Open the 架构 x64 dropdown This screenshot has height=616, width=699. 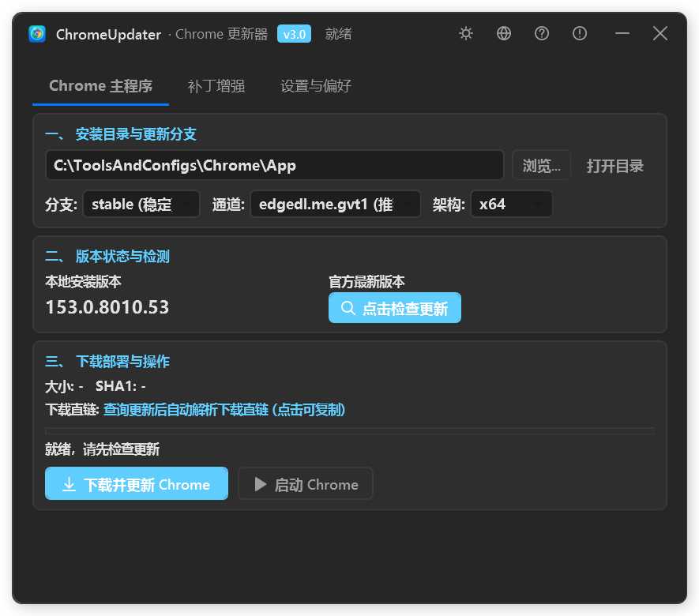pos(511,204)
